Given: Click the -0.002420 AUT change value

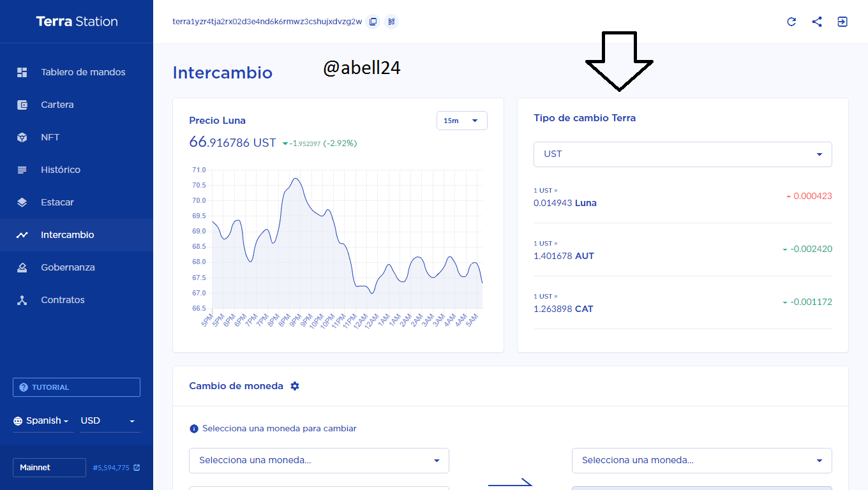Looking at the screenshot, I should point(807,249).
